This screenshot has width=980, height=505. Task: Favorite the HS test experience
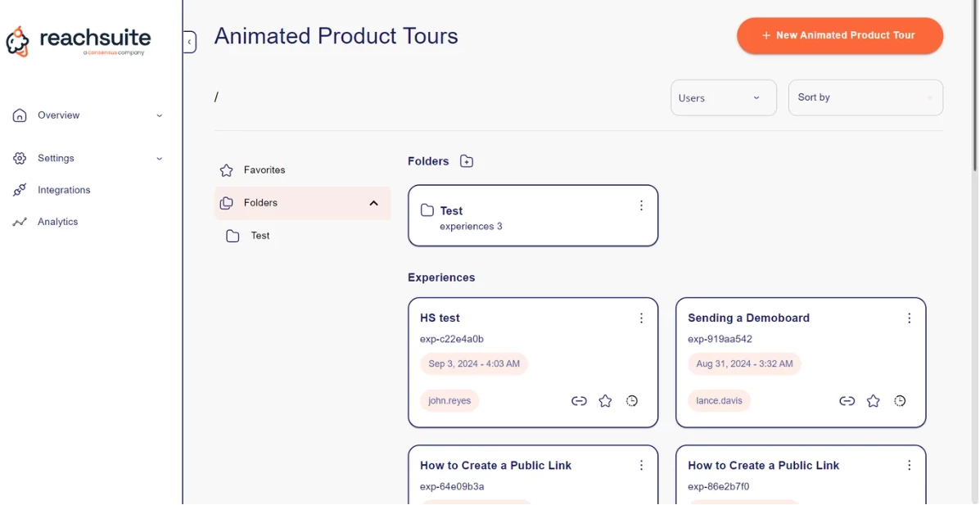click(605, 401)
